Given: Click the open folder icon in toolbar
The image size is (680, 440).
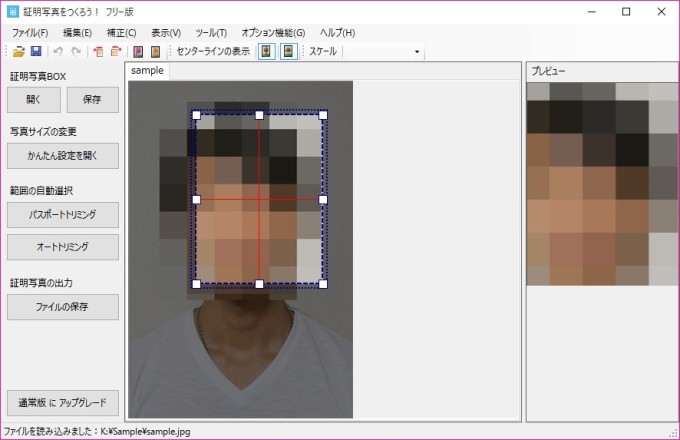Looking at the screenshot, I should pyautogui.click(x=19, y=51).
